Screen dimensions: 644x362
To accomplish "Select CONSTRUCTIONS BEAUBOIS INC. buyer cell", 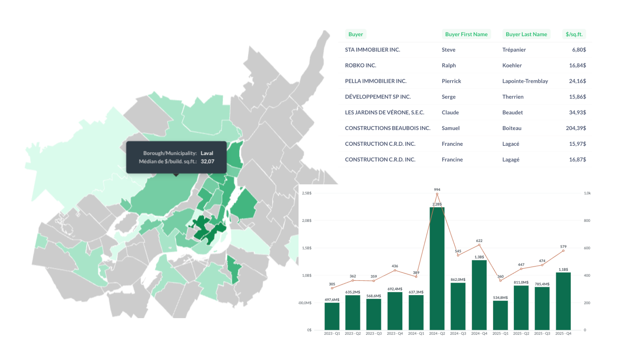I will tap(387, 128).
